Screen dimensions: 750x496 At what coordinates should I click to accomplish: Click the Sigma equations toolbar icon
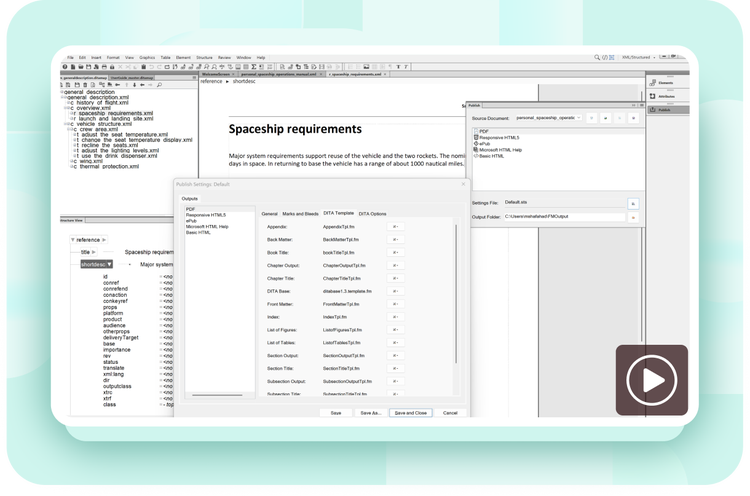pos(254,67)
